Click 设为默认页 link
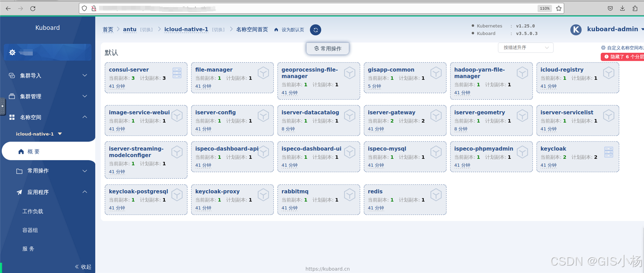This screenshot has width=644, height=273. (x=289, y=30)
